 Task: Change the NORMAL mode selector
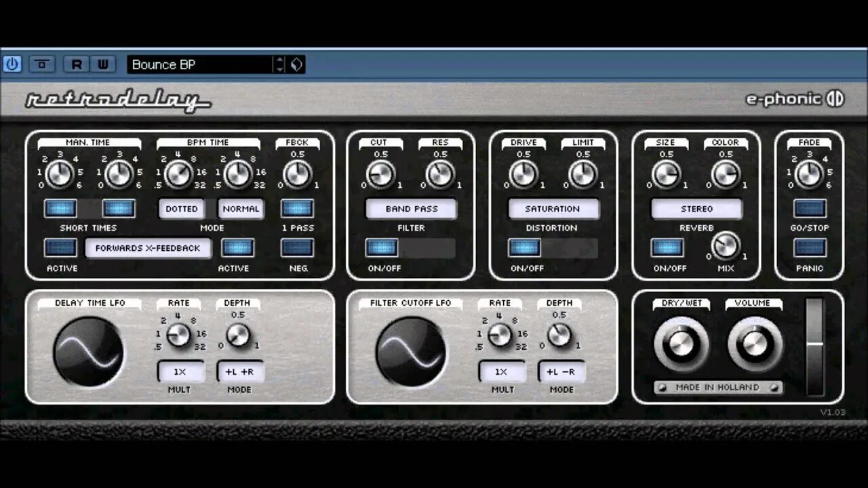click(x=241, y=209)
